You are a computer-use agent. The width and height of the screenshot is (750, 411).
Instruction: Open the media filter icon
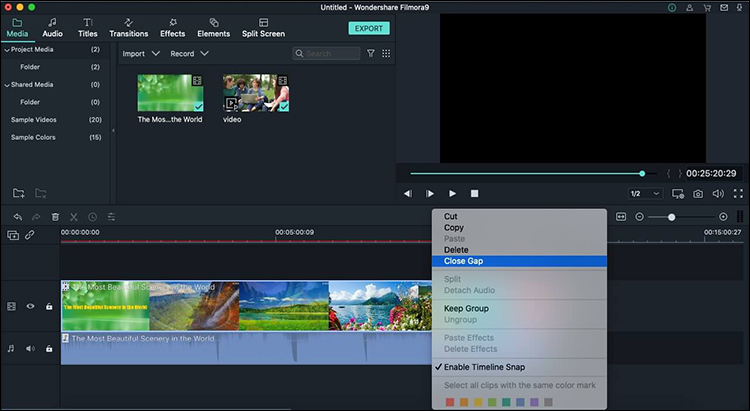pyautogui.click(x=371, y=54)
